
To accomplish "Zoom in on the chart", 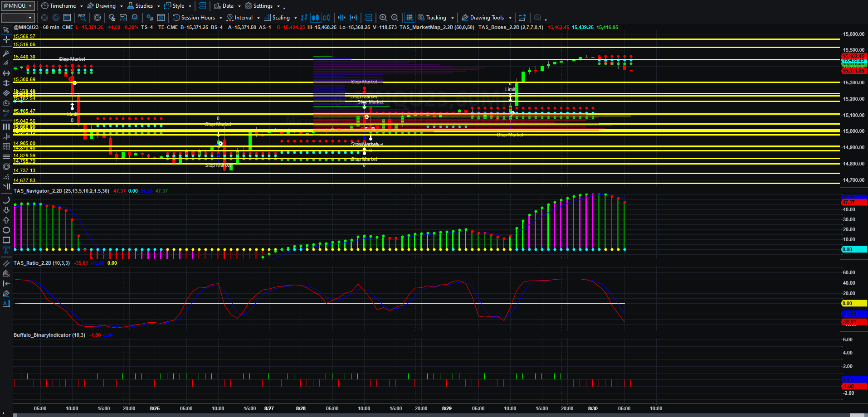I will click(383, 18).
